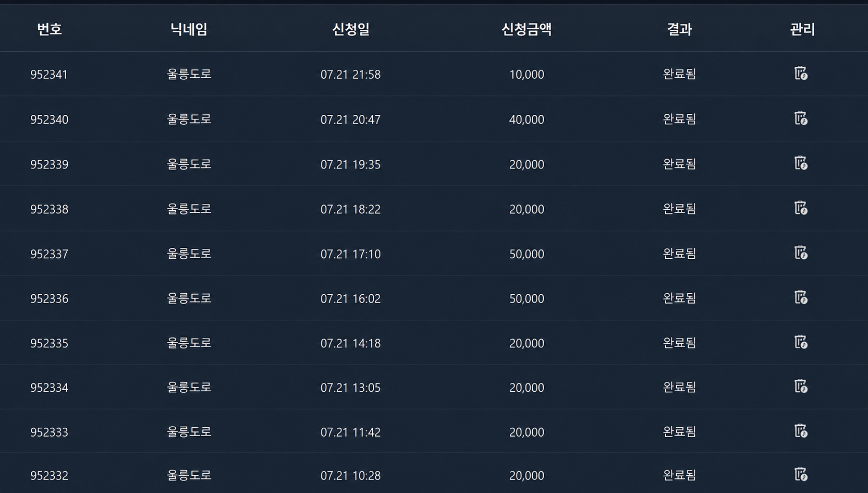Click trash icon for row 952333

(x=801, y=430)
